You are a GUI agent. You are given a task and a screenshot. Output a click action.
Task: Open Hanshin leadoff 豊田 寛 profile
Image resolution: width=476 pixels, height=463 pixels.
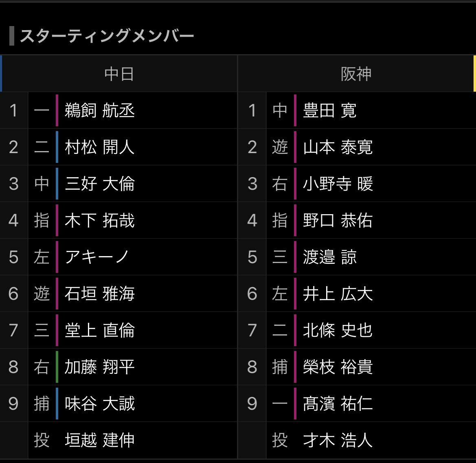330,110
